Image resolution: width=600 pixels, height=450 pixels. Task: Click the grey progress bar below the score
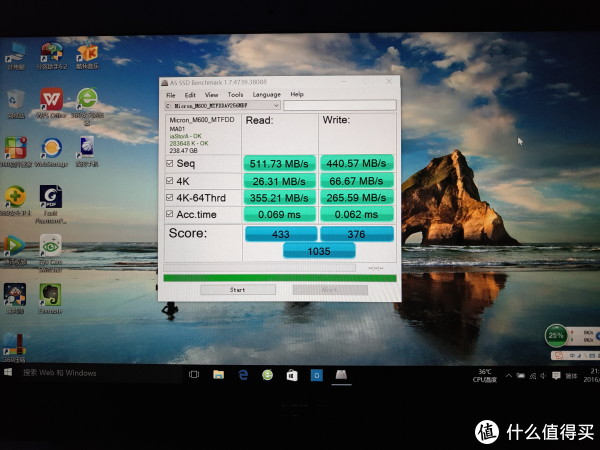click(x=259, y=268)
